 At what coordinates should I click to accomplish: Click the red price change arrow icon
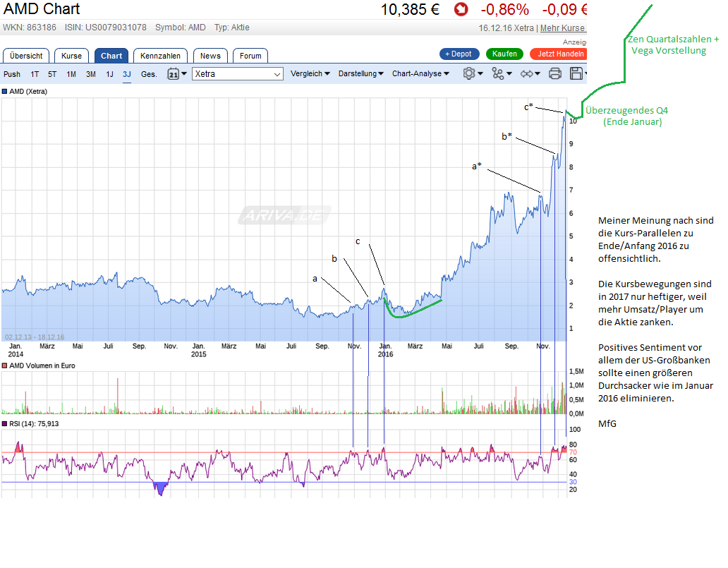tap(461, 9)
